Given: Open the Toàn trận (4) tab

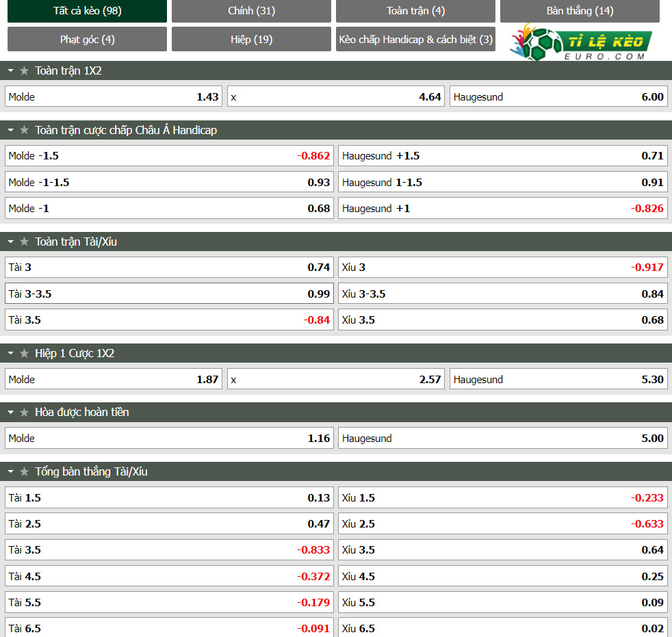Looking at the screenshot, I should pos(415,11).
